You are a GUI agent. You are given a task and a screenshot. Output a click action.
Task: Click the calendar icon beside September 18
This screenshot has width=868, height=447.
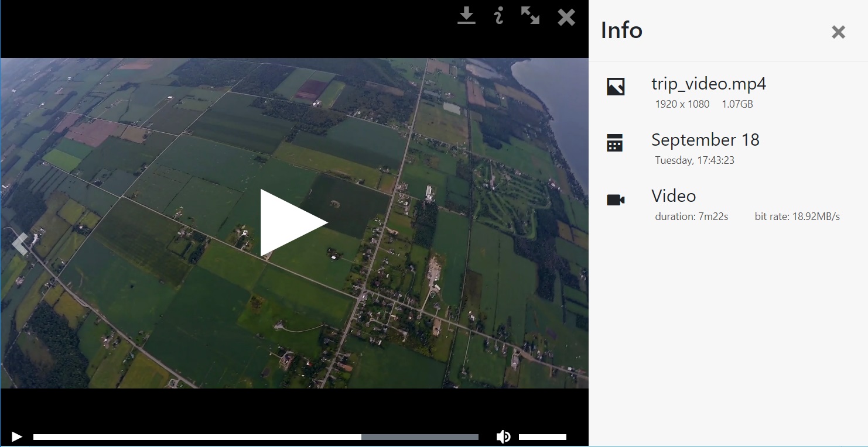click(615, 143)
